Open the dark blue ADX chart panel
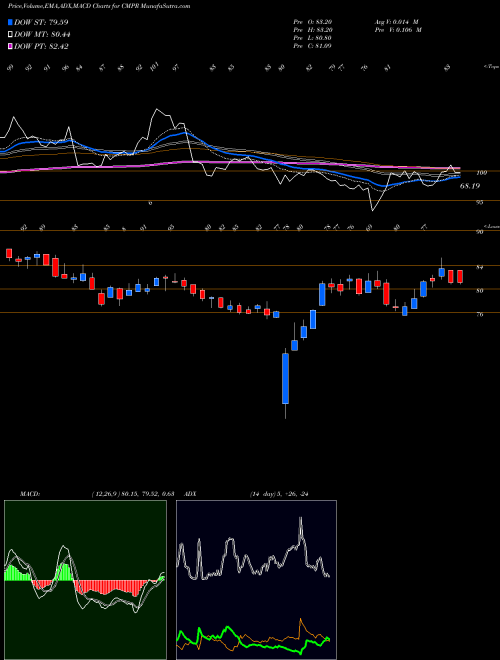500x660 pixels. 256,580
